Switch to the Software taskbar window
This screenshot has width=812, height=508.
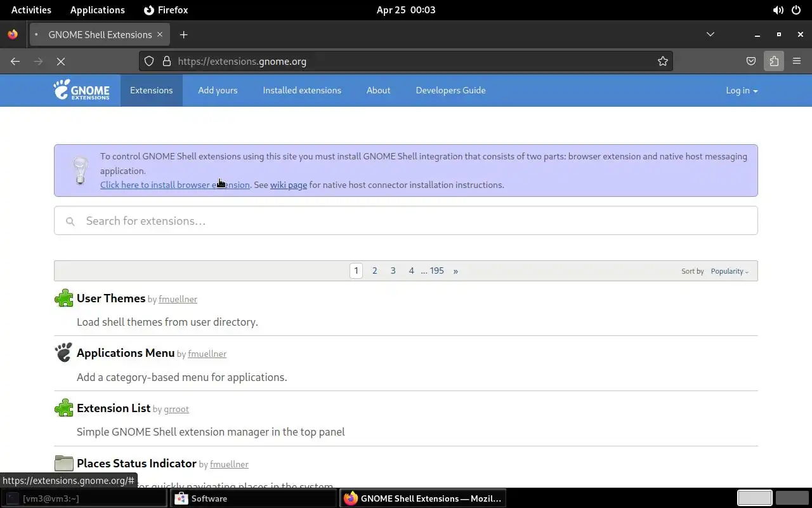coord(253,498)
